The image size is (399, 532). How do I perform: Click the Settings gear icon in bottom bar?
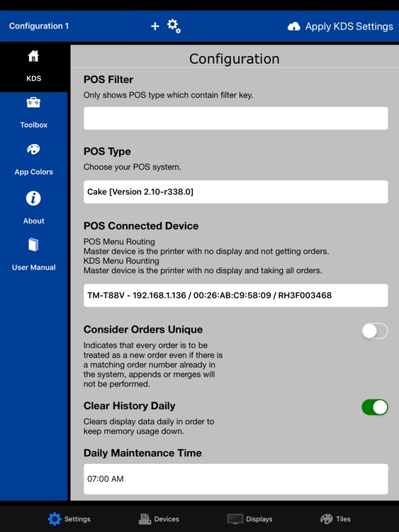[55, 519]
